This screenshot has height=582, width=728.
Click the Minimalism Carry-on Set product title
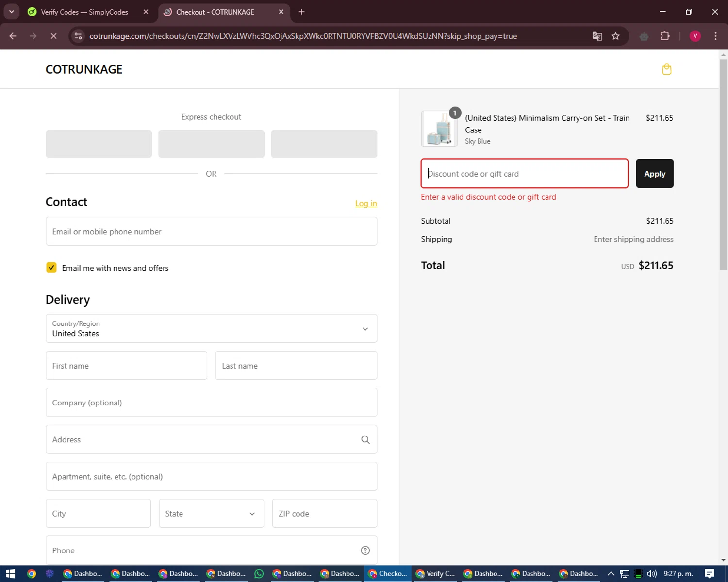point(547,124)
